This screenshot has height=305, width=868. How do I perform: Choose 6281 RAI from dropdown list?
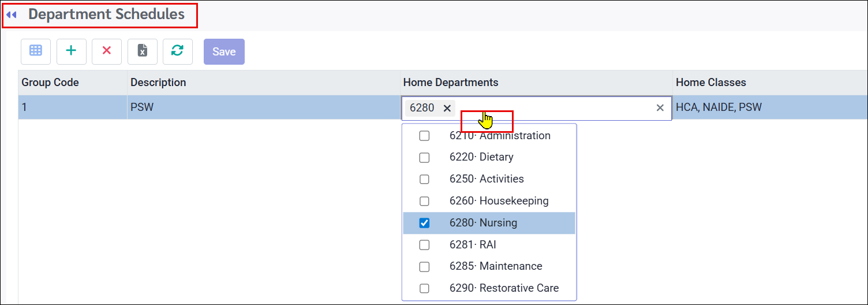coord(473,245)
